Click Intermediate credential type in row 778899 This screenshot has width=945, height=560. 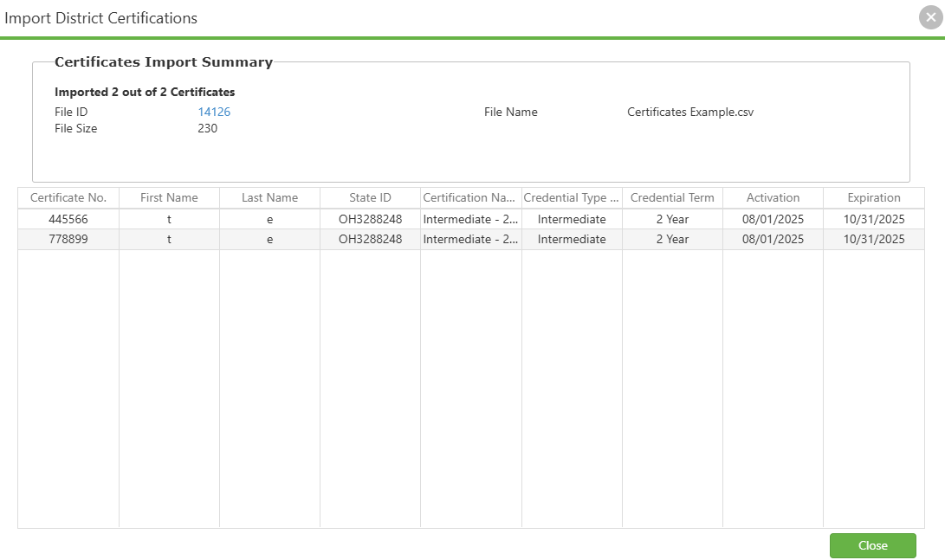click(572, 239)
